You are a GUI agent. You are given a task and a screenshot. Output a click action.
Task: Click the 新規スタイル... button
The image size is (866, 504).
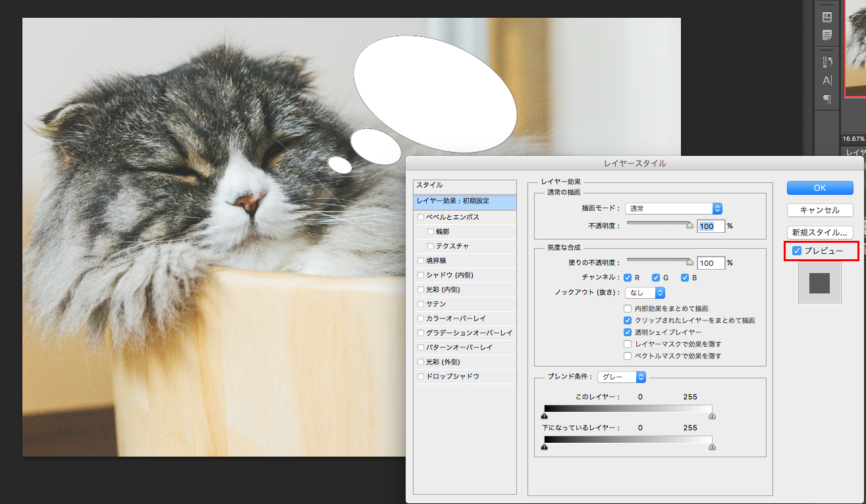(820, 232)
